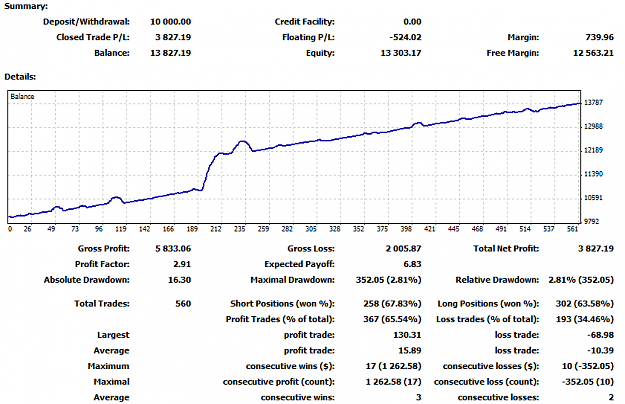625x404 pixels.
Task: Click the average consecutive losses value 2
Action: (x=611, y=398)
